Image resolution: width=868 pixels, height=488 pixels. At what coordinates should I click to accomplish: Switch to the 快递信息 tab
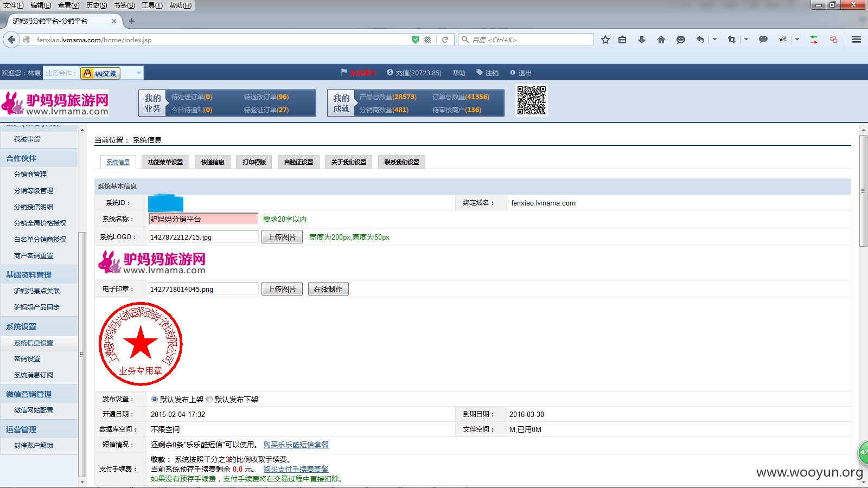click(x=213, y=162)
